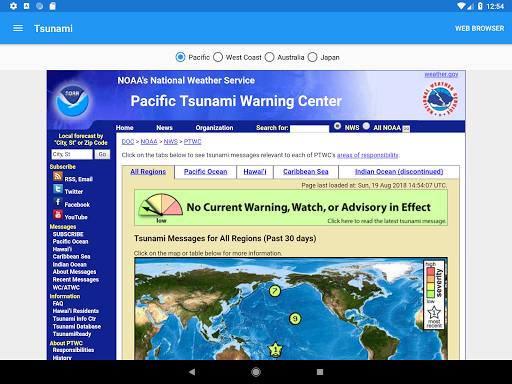Click the WEB BROWSER button
512x384 pixels.
click(479, 29)
